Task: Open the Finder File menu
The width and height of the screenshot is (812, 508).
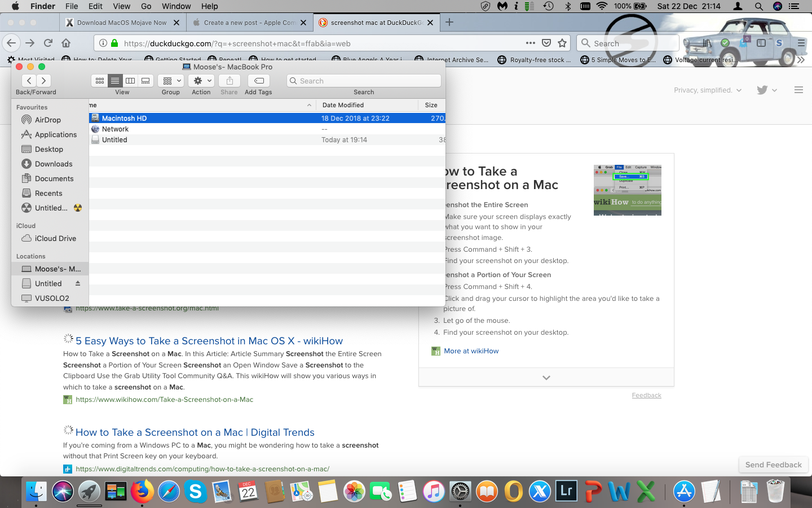Action: 72,6
